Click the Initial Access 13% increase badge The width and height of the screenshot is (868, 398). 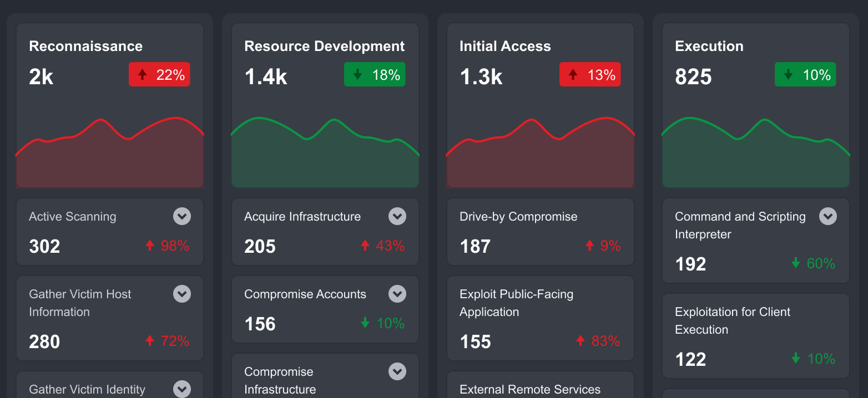(x=590, y=75)
